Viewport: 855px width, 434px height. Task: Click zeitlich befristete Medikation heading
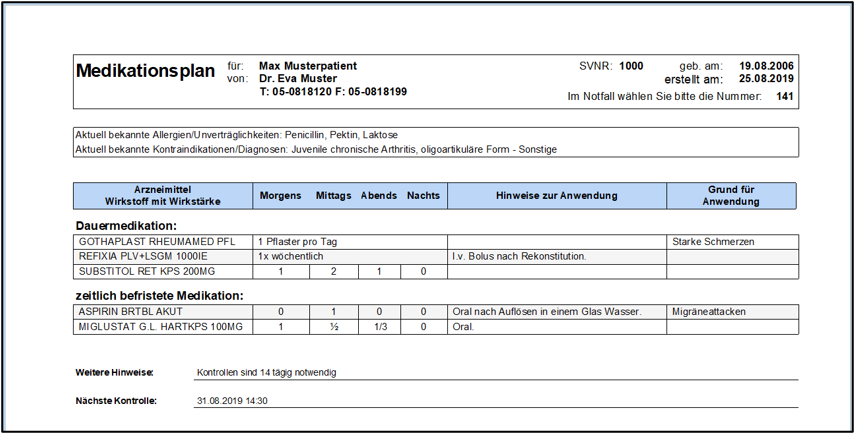tap(159, 296)
